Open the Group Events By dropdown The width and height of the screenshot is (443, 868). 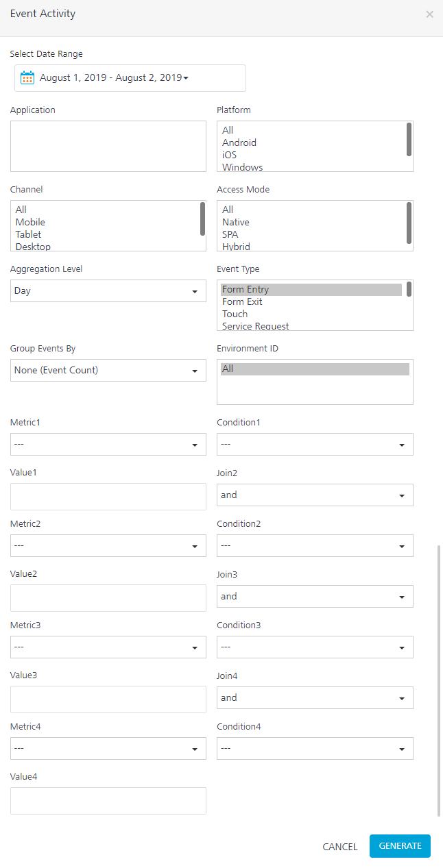108,370
